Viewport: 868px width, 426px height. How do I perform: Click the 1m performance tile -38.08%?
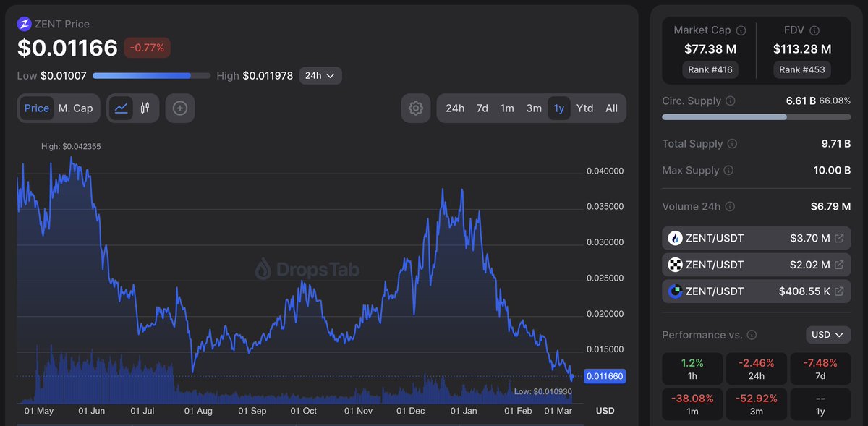coord(692,404)
